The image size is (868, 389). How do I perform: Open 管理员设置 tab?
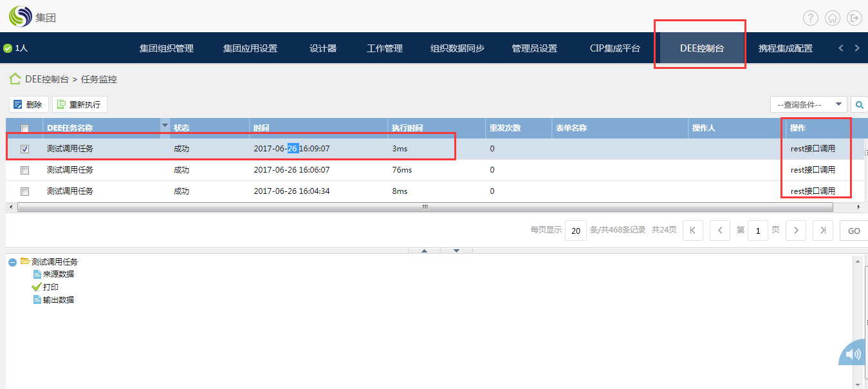click(535, 48)
